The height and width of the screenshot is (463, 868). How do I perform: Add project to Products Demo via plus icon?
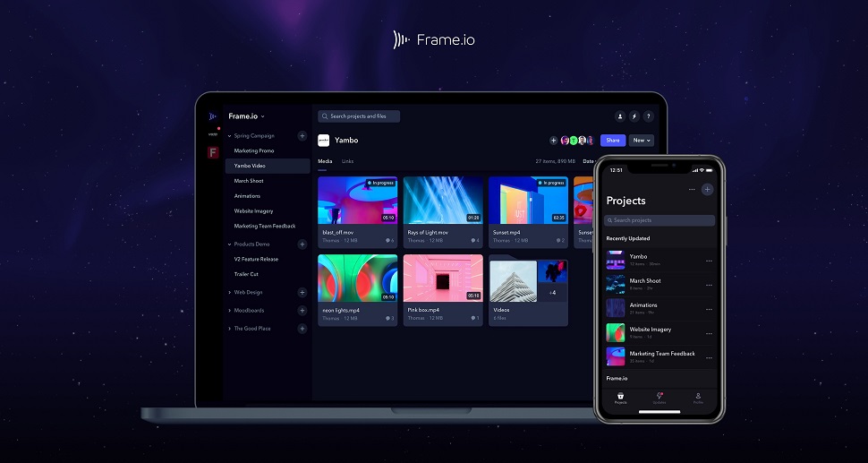click(x=302, y=244)
